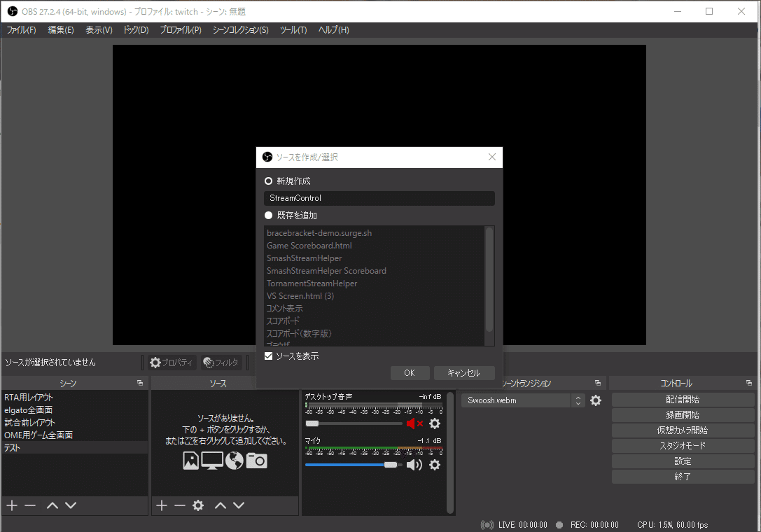Unmute desktop audio red speaker icon
The width and height of the screenshot is (761, 532).
(x=414, y=423)
